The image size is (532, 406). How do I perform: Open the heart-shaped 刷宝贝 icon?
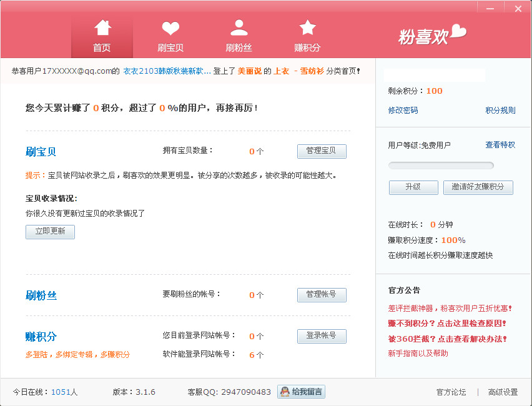(x=170, y=28)
